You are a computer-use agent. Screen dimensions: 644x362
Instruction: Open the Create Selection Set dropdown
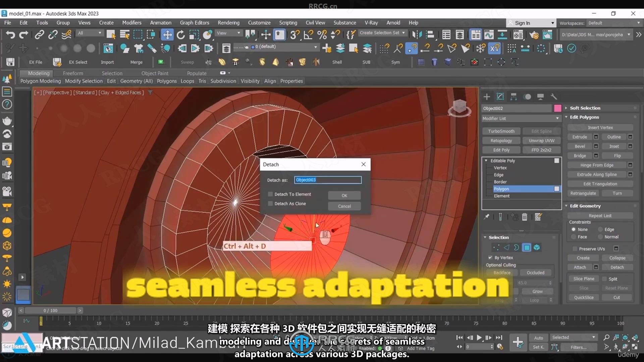(383, 33)
